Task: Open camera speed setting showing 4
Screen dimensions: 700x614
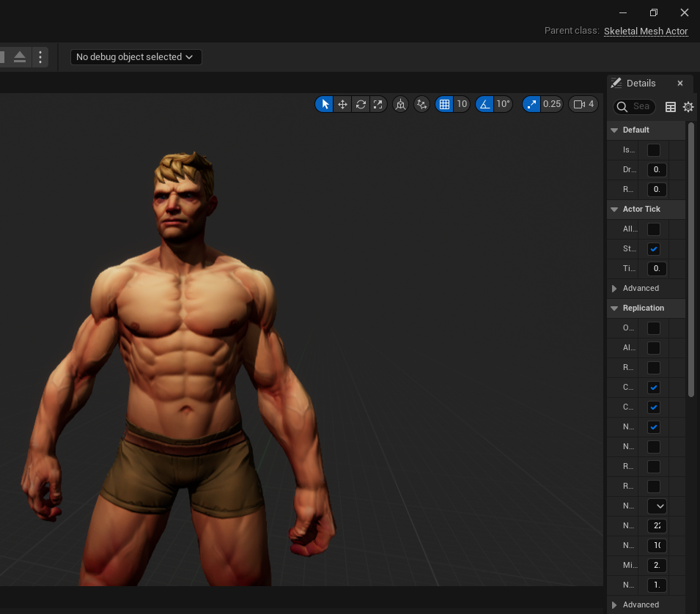Action: point(583,105)
